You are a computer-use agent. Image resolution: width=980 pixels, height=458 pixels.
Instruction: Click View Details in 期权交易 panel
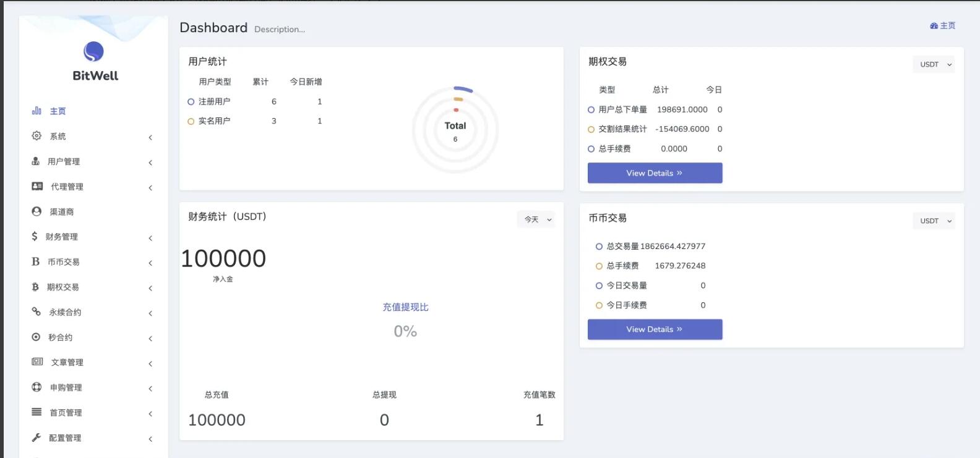click(x=655, y=173)
